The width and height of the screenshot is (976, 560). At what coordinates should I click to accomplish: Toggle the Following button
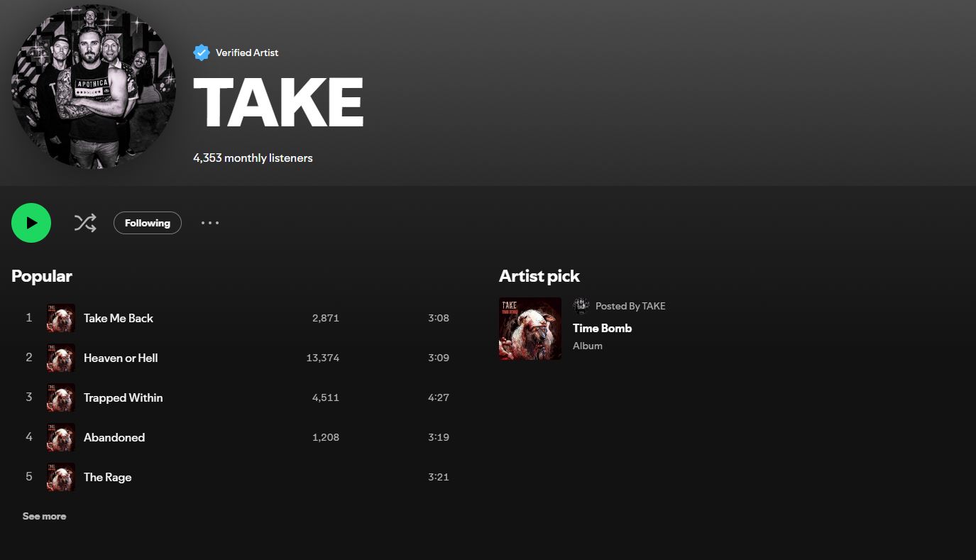(148, 223)
